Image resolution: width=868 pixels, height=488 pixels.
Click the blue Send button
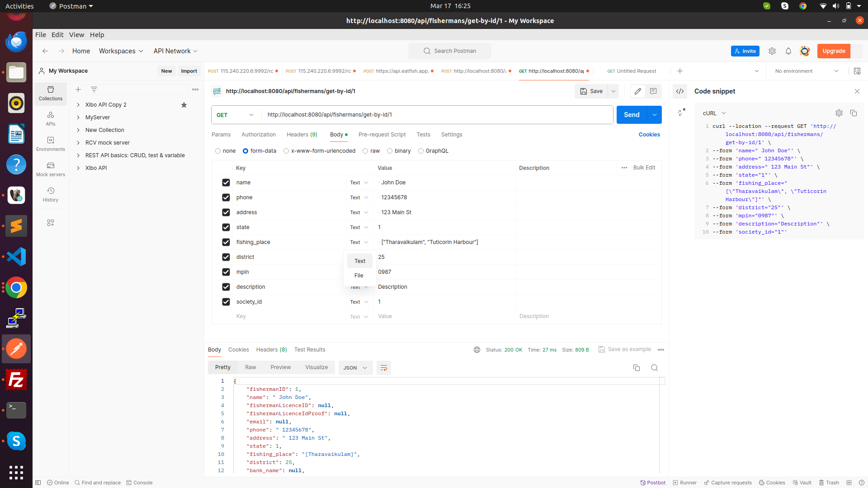(x=632, y=115)
